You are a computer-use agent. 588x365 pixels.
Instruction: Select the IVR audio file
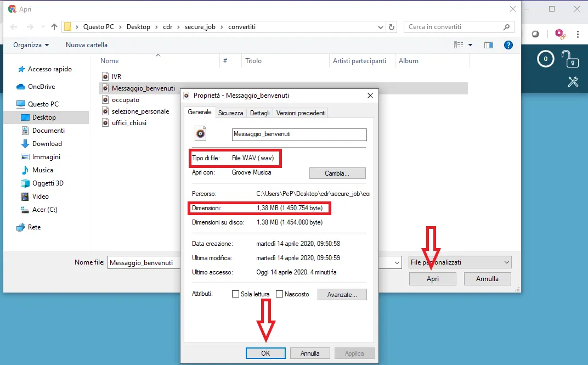[116, 76]
